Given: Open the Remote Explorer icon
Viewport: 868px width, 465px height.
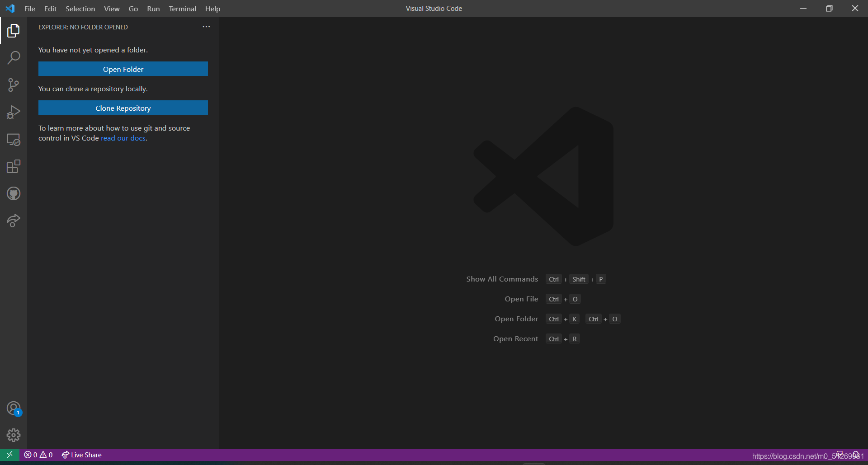Looking at the screenshot, I should click(14, 140).
